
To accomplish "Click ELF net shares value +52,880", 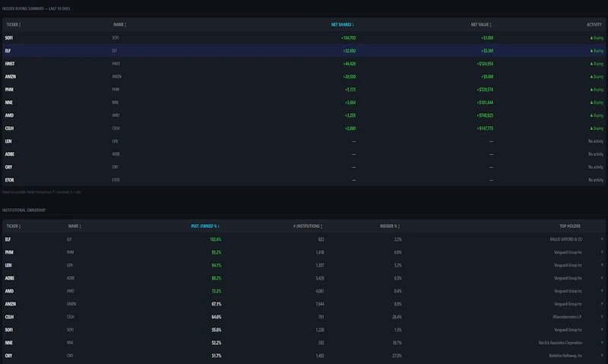I will pos(350,51).
